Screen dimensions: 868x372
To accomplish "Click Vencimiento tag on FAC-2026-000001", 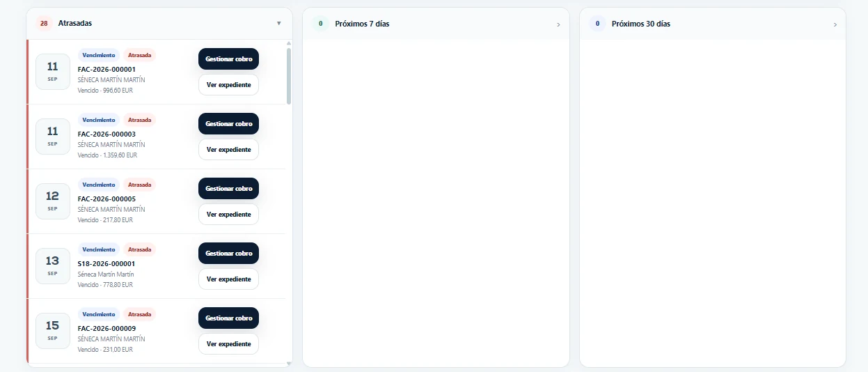I will click(x=99, y=55).
